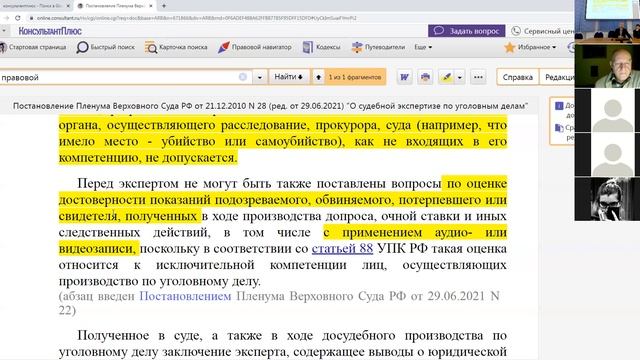The image size is (640, 360).
Task: Open highlighter options dropdown arrow
Action: 460,77
